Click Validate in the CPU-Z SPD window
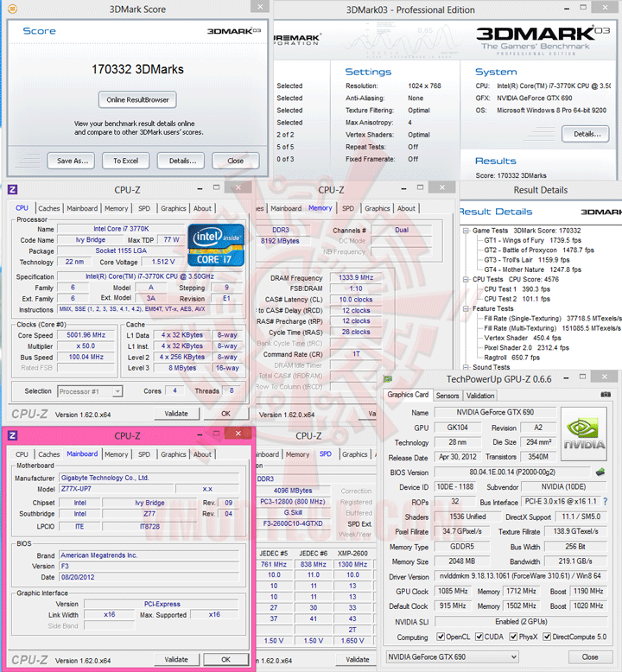Image resolution: width=622 pixels, height=672 pixels. pyautogui.click(x=357, y=660)
